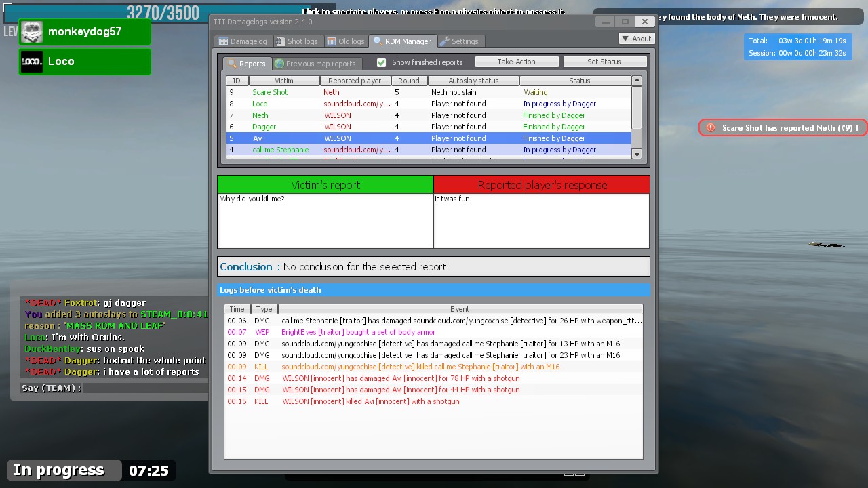Click the reports list scroll-up arrow

[637, 80]
